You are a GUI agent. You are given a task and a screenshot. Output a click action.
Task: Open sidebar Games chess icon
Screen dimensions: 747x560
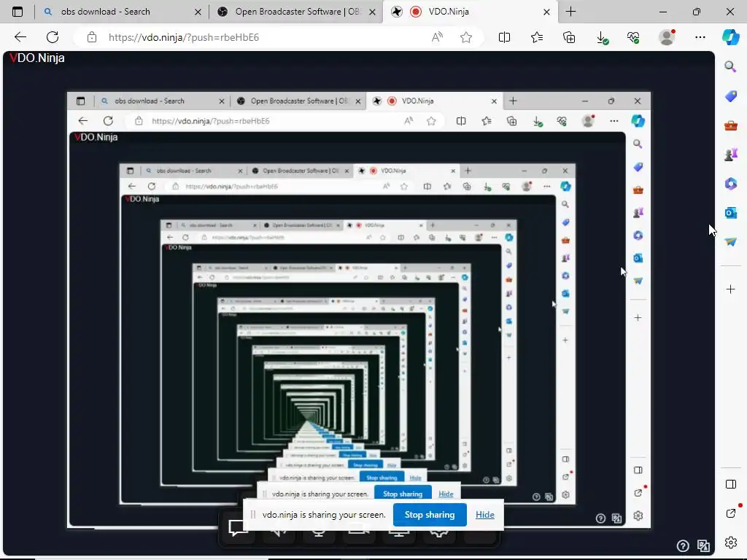[x=730, y=155]
